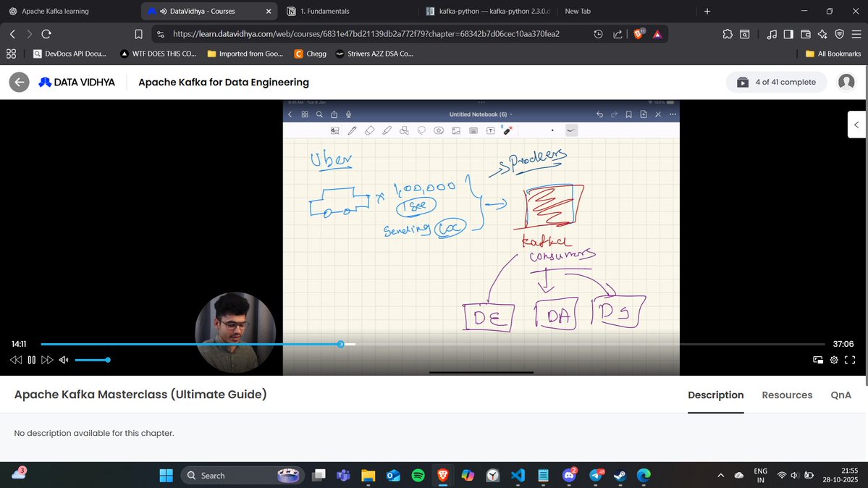Viewport: 868px width, 488px height.
Task: Toggle the browser sidebar panel icon
Action: click(x=788, y=34)
